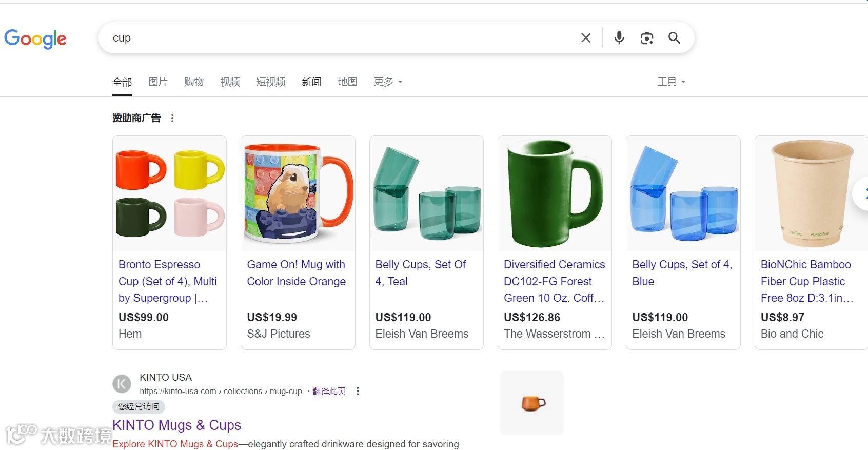
Task: Click the KINTO USA site favicon
Action: click(122, 384)
